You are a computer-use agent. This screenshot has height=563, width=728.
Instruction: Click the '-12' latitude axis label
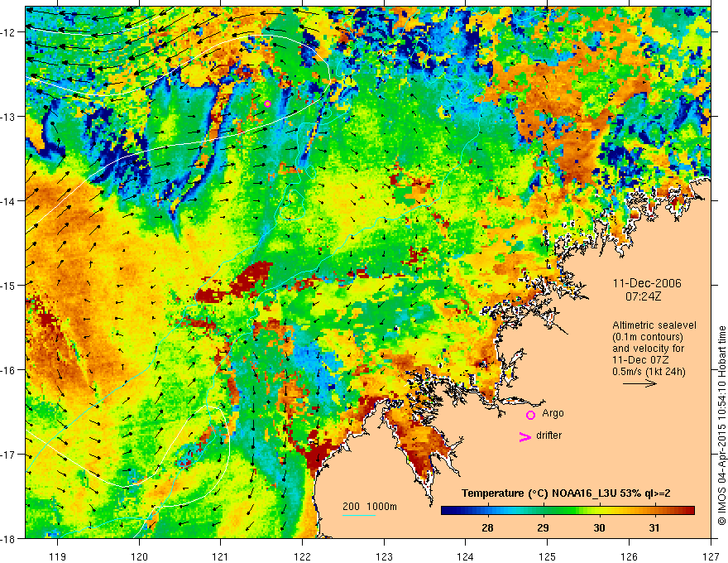point(9,32)
